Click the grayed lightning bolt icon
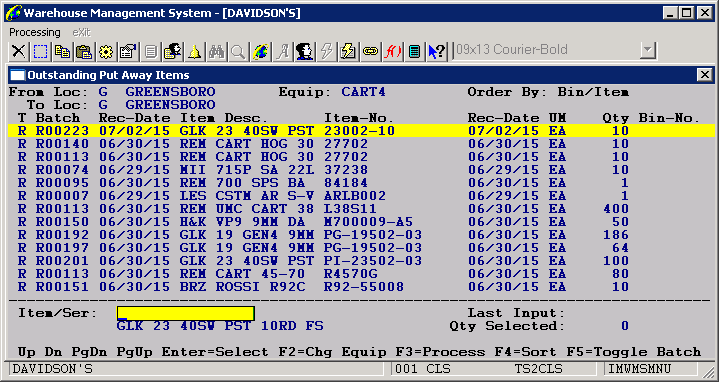This screenshot has height=382, width=719. pos(326,51)
